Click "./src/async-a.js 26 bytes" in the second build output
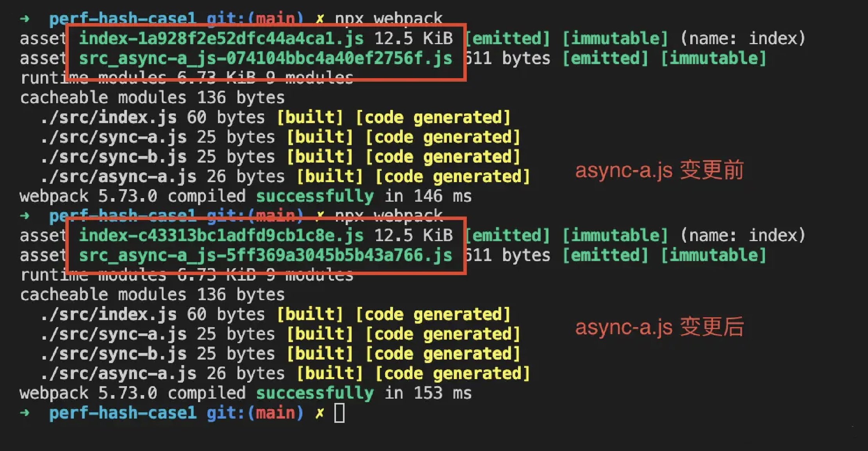 tap(163, 374)
